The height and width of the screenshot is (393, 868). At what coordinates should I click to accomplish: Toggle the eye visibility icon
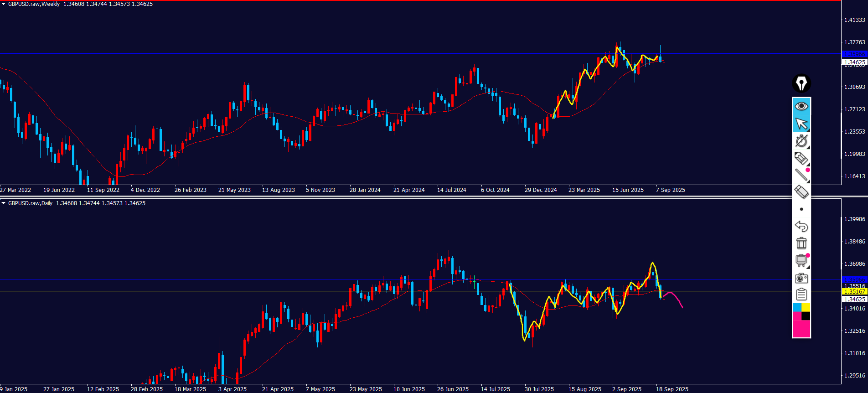801,106
